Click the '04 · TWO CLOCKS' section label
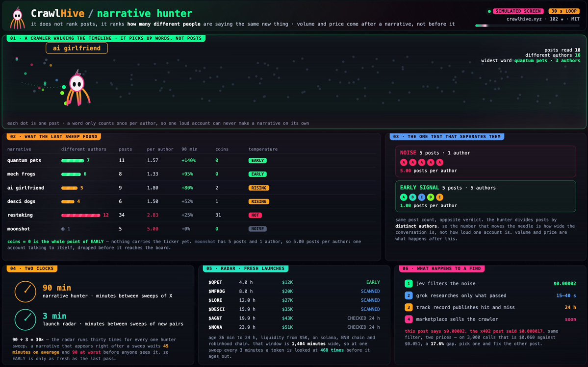The image size is (588, 367). (x=32, y=269)
